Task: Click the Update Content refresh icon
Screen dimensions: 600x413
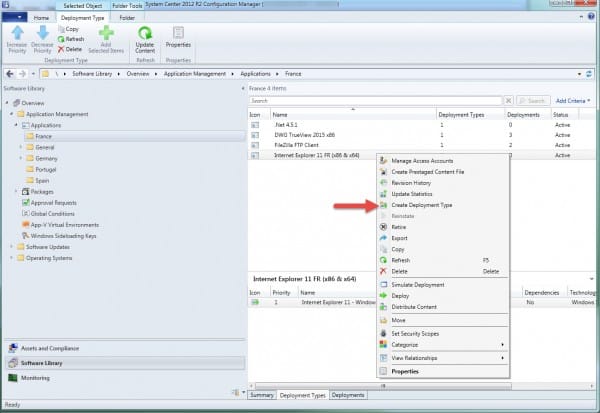Action: click(144, 34)
